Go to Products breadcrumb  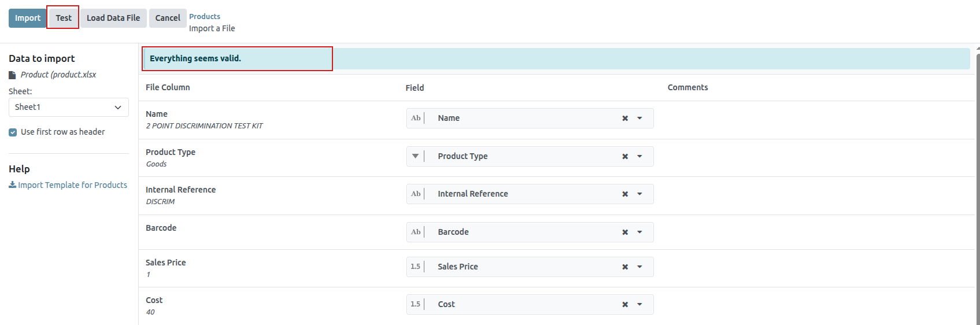click(x=205, y=16)
